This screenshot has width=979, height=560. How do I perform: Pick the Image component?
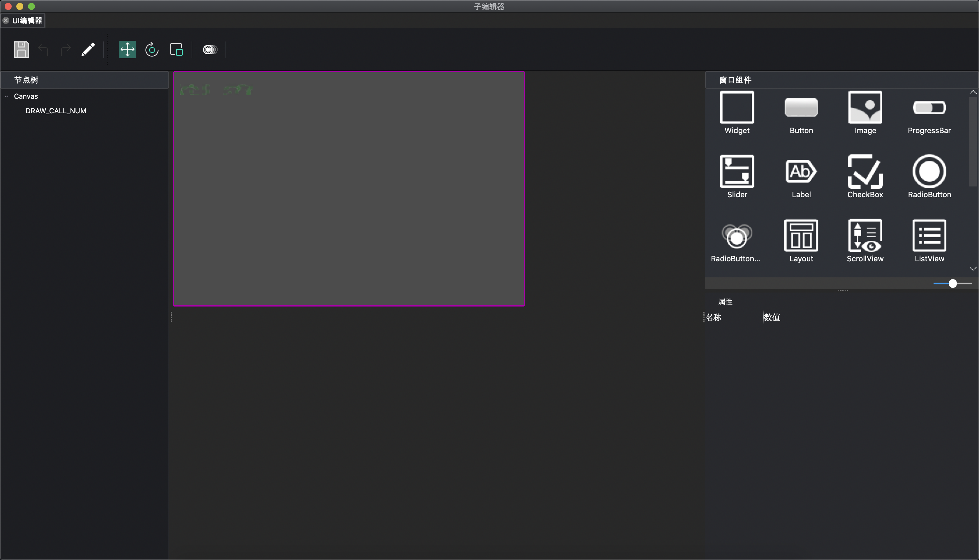[865, 113]
